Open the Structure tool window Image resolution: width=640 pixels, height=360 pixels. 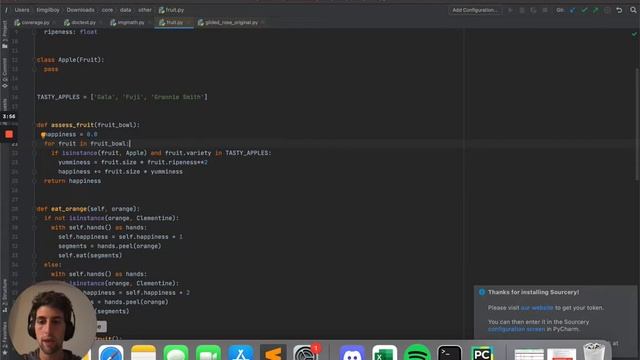coord(4,296)
